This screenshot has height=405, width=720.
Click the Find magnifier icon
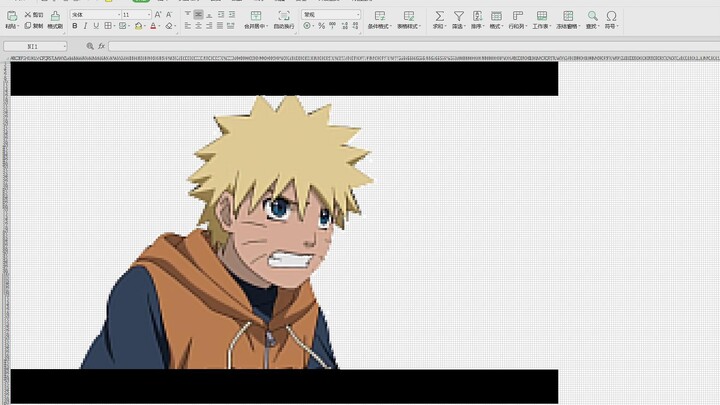click(592, 16)
